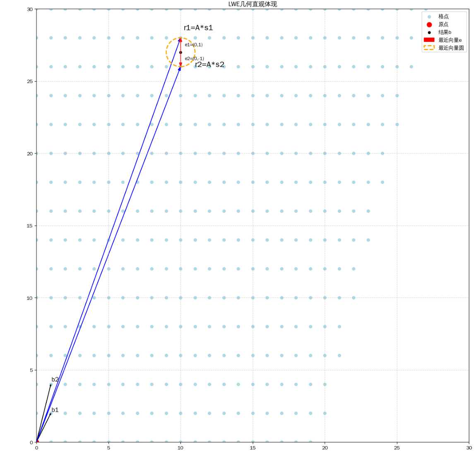The image size is (476, 454).
Task: Click the red 原点 legend marker
Action: pyautogui.click(x=429, y=24)
